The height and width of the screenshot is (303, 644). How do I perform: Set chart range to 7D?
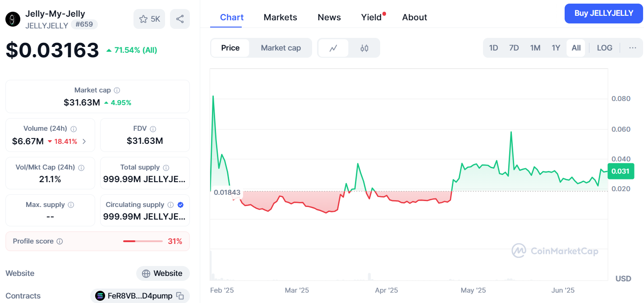tap(514, 48)
